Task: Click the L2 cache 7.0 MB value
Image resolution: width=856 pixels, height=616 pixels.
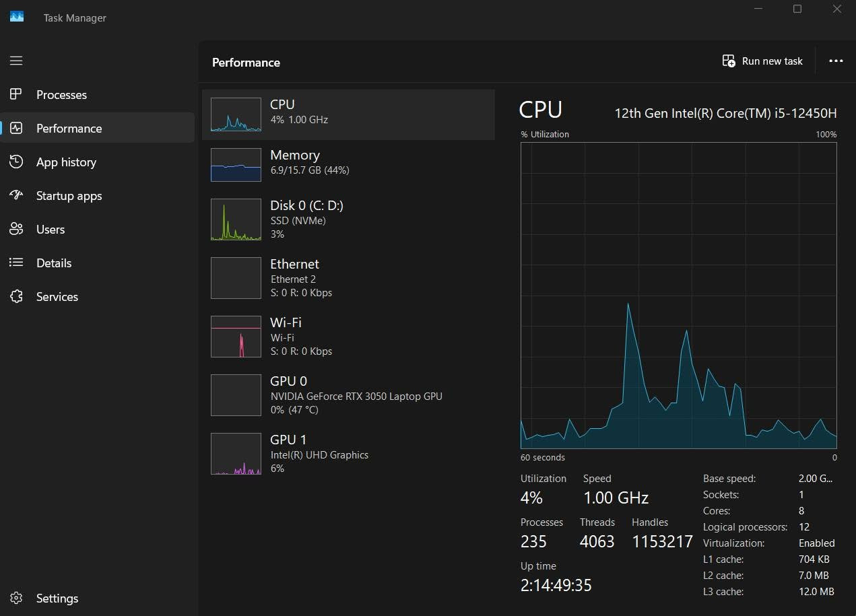Action: [814, 576]
